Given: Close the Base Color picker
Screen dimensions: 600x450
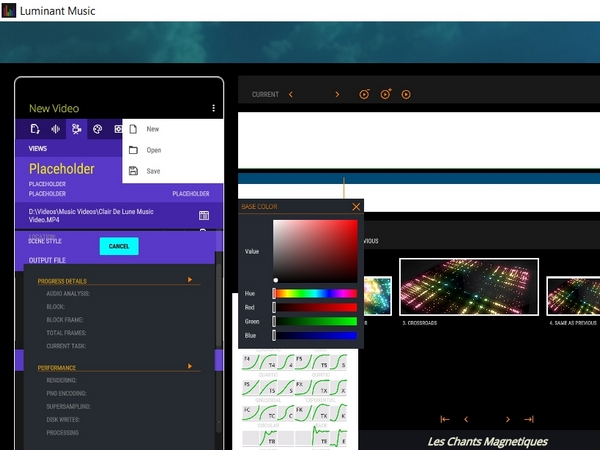Looking at the screenshot, I should (356, 207).
